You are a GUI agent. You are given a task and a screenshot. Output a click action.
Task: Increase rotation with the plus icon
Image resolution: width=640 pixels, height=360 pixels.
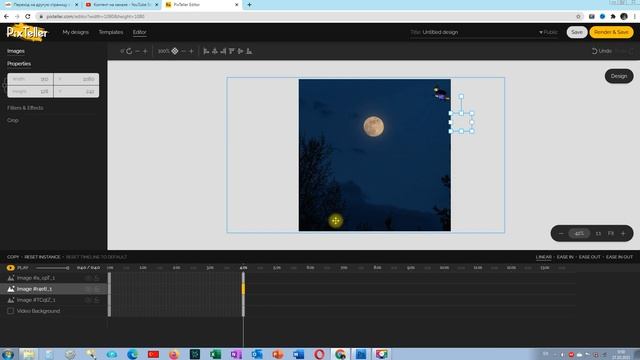[x=145, y=51]
